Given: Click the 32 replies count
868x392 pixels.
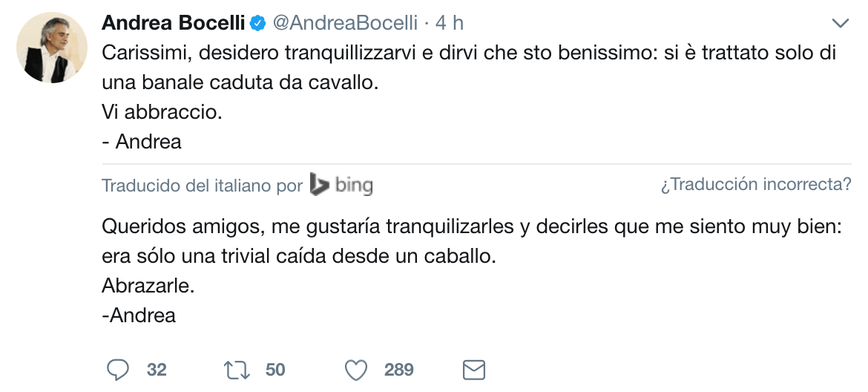Looking at the screenshot, I should tap(157, 370).
